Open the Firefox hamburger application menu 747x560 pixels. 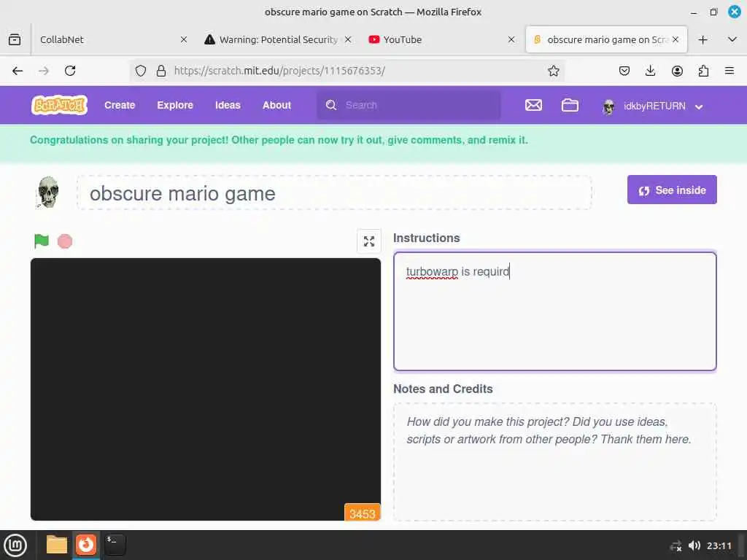(x=729, y=71)
